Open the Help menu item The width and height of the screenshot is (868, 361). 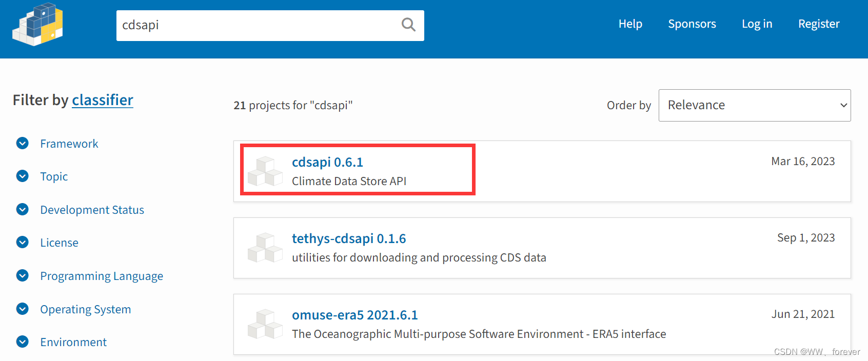(630, 24)
